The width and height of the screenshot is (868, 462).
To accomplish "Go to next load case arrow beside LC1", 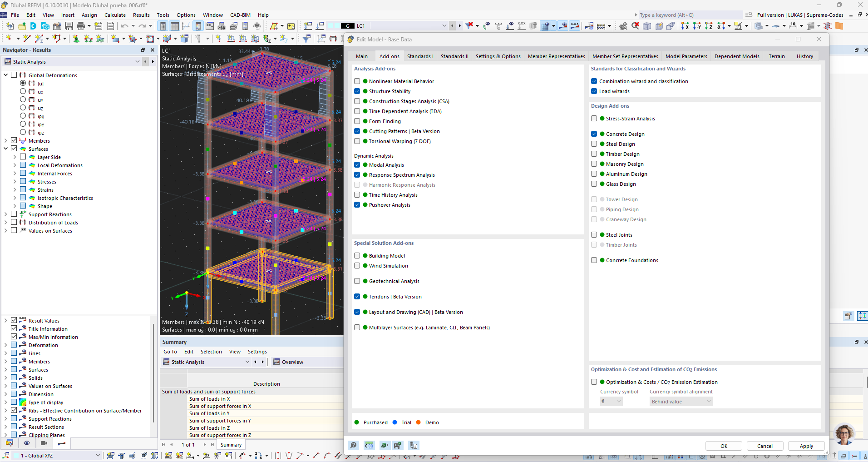I will pyautogui.click(x=459, y=26).
